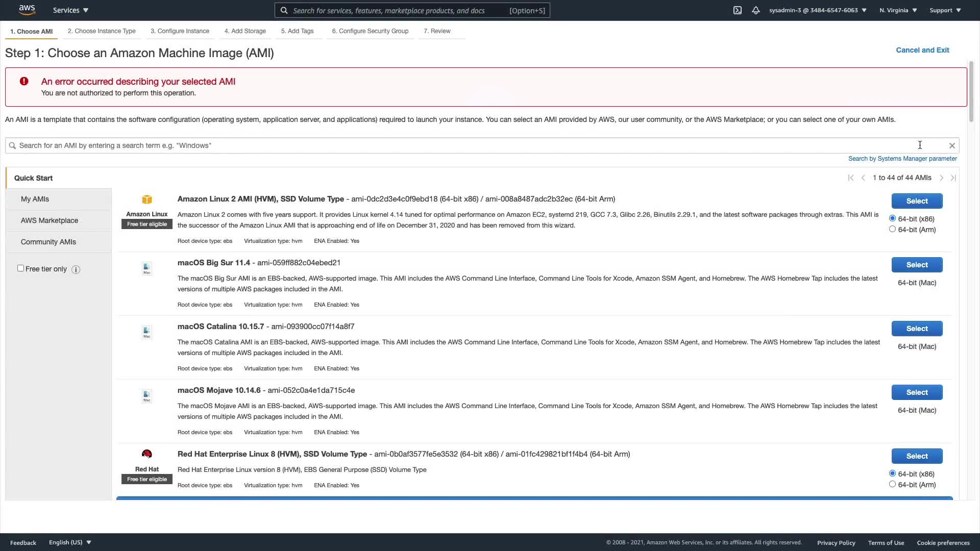Open N. Virginia region dropdown
980x551 pixels.
point(898,10)
